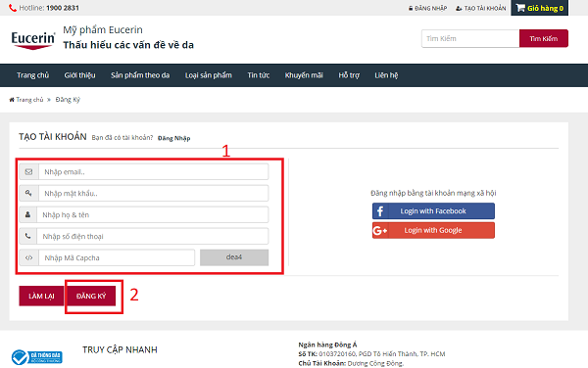The image size is (588, 368).
Task: Click the ĐĂNG NHẬP link in top bar
Action: (x=430, y=8)
